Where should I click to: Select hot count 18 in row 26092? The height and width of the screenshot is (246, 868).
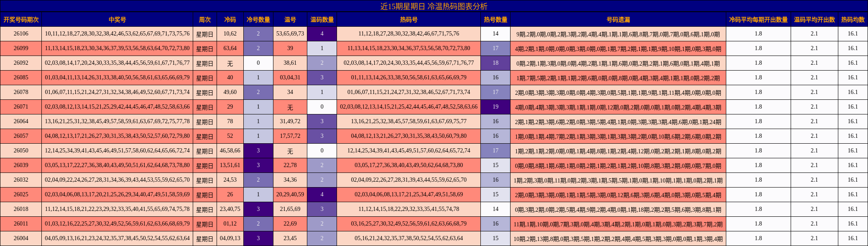[x=495, y=63]
